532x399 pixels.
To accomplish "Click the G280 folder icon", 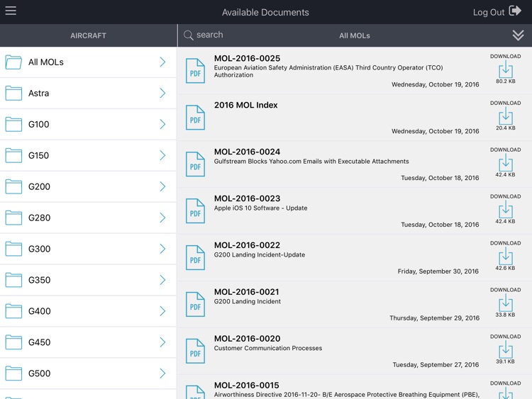I will click(x=13, y=218).
